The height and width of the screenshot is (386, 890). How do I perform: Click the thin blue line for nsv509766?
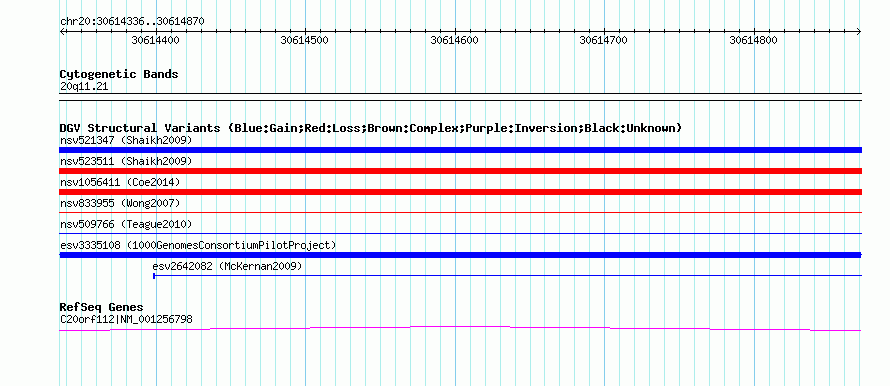pyautogui.click(x=460, y=233)
